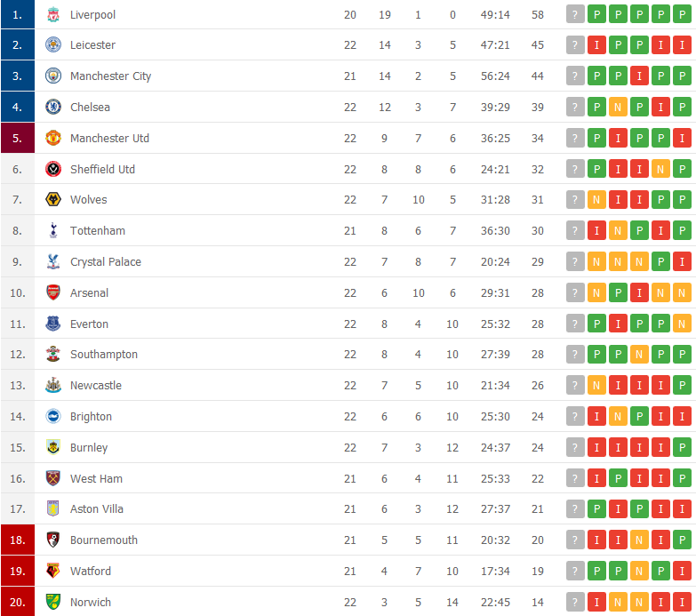696x616 pixels.
Task: Click Everton's gray question mark form box
Action: (576, 324)
